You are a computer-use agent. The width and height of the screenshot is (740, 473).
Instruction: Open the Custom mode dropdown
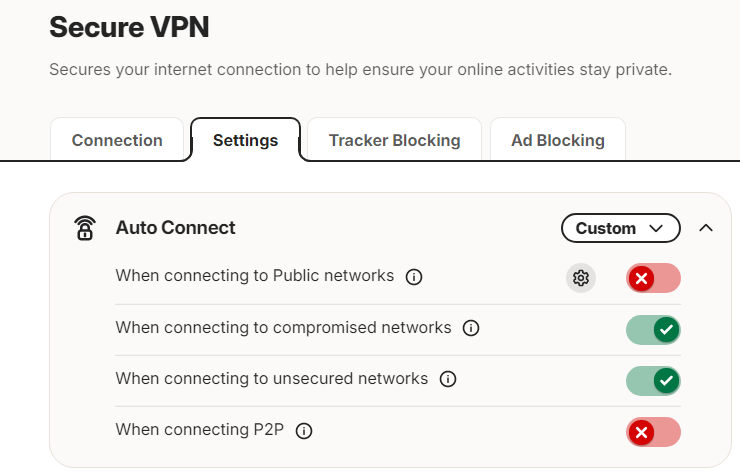[621, 228]
